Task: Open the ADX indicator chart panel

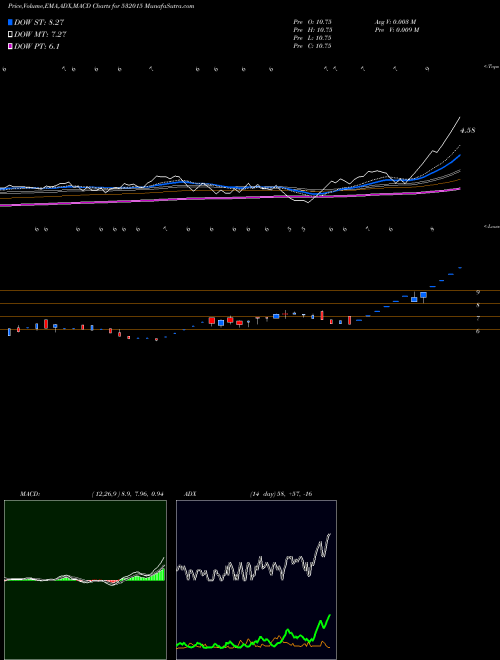Action: coord(256,580)
